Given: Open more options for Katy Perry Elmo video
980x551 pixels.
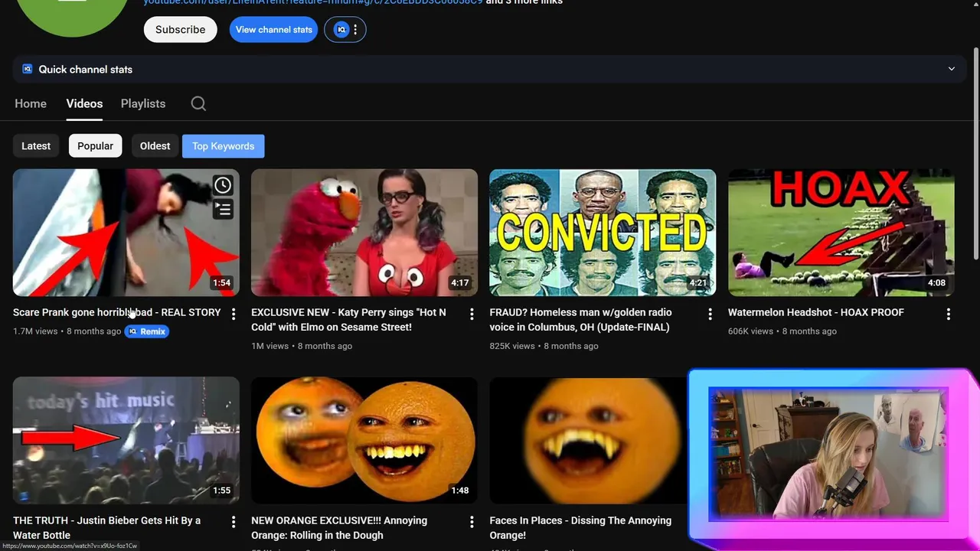Looking at the screenshot, I should click(x=472, y=314).
